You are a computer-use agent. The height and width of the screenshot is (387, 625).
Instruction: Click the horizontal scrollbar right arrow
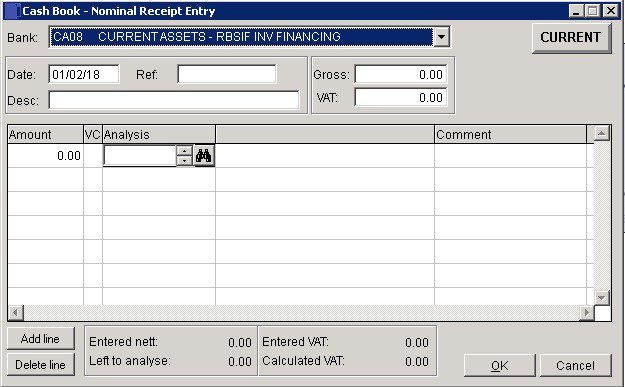coord(586,312)
